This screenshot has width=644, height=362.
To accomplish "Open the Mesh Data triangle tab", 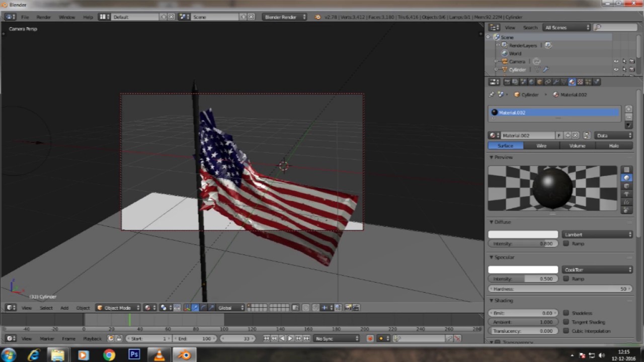I will [x=564, y=81].
